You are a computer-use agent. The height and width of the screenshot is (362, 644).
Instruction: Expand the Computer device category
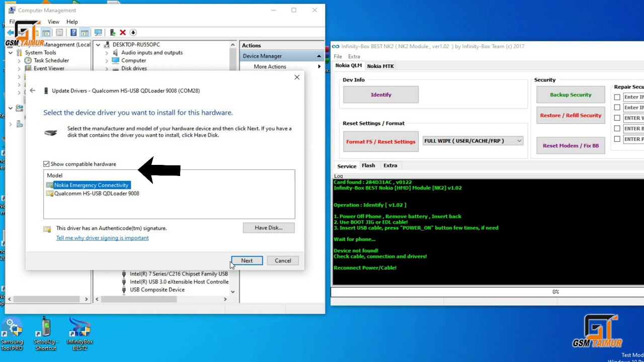pos(107,60)
